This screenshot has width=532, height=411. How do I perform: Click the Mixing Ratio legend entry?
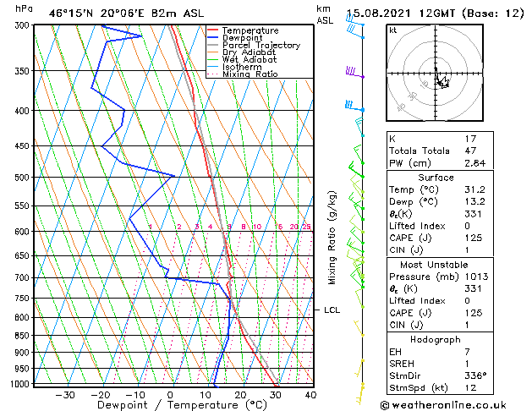pos(243,74)
